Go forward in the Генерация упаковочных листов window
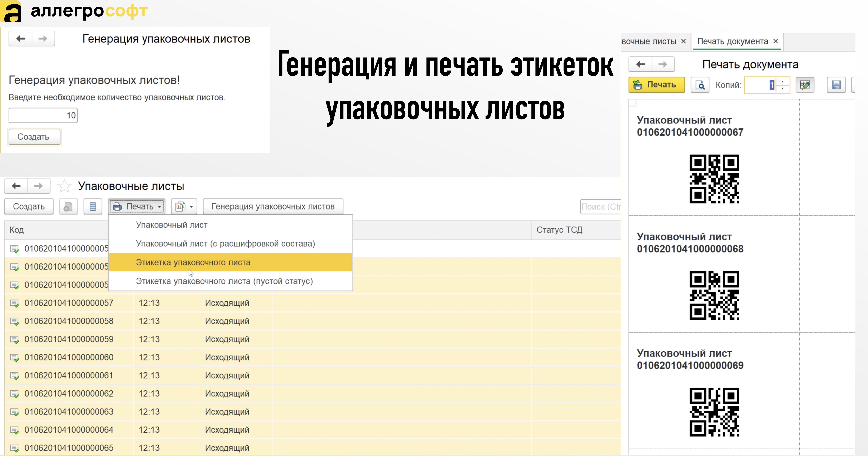The image size is (868, 456). tap(43, 39)
